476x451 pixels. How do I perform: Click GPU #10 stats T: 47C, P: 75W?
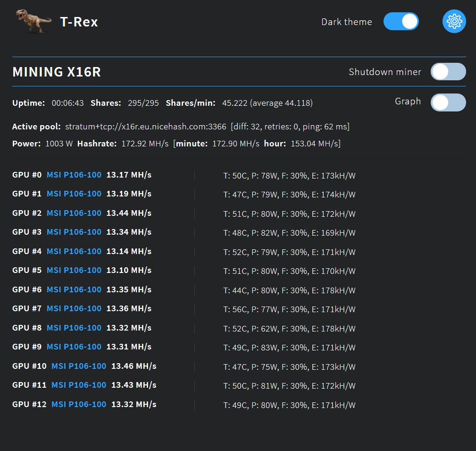click(x=289, y=367)
